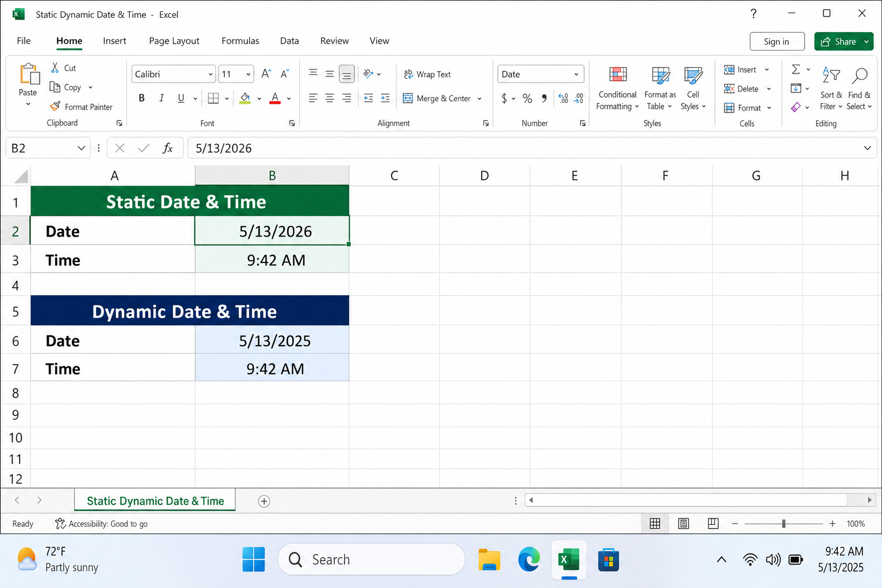Open the Calibri font name dropdown
This screenshot has height=588, width=882.
[x=210, y=74]
